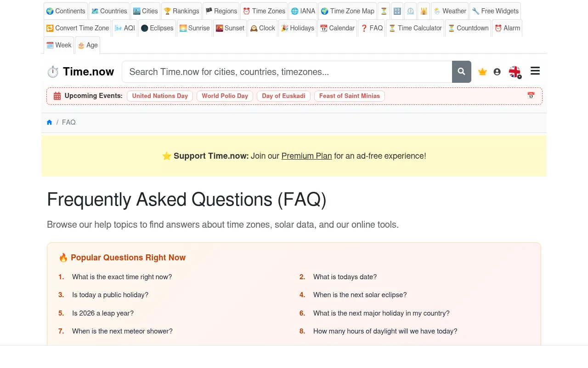Open the Weather nav item
This screenshot has width=588, height=368.
450,11
